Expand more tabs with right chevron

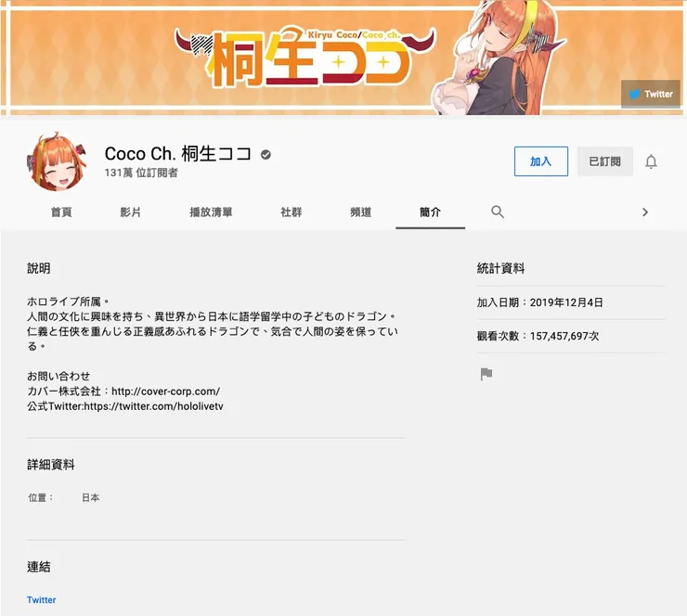point(645,212)
